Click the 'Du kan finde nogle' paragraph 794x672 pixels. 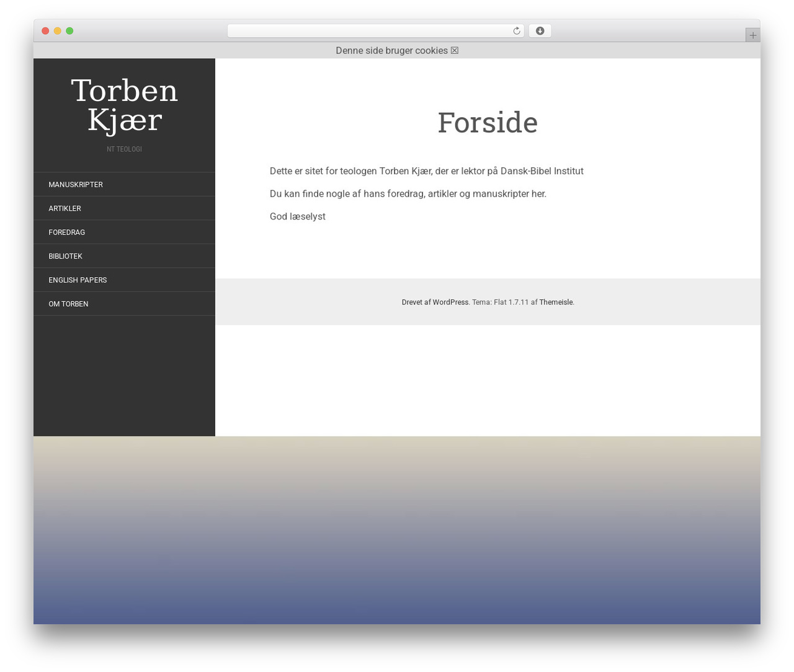click(x=408, y=193)
